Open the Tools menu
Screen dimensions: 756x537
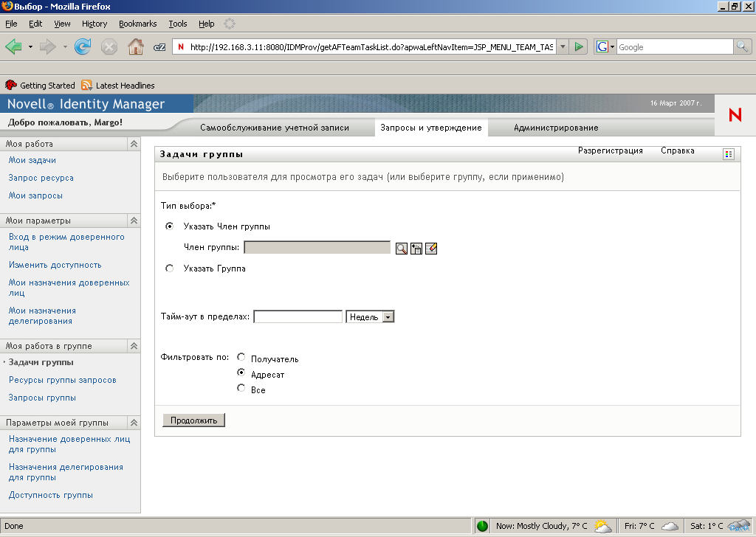pos(178,24)
